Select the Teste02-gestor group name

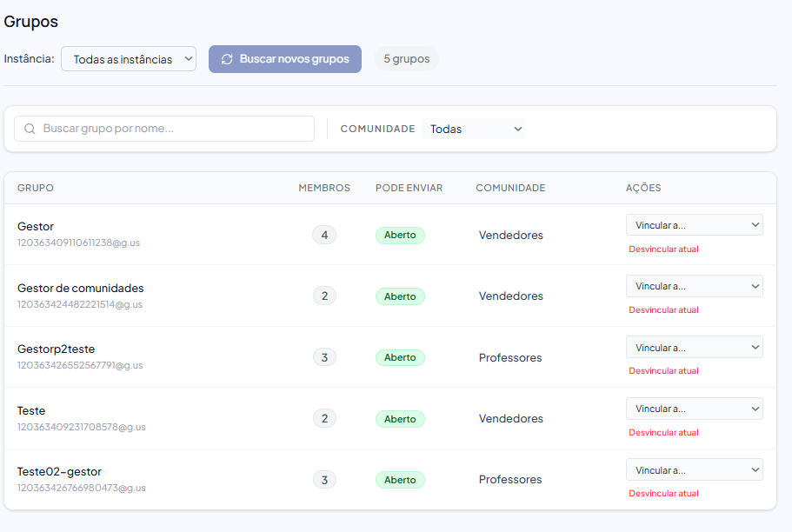59,472
